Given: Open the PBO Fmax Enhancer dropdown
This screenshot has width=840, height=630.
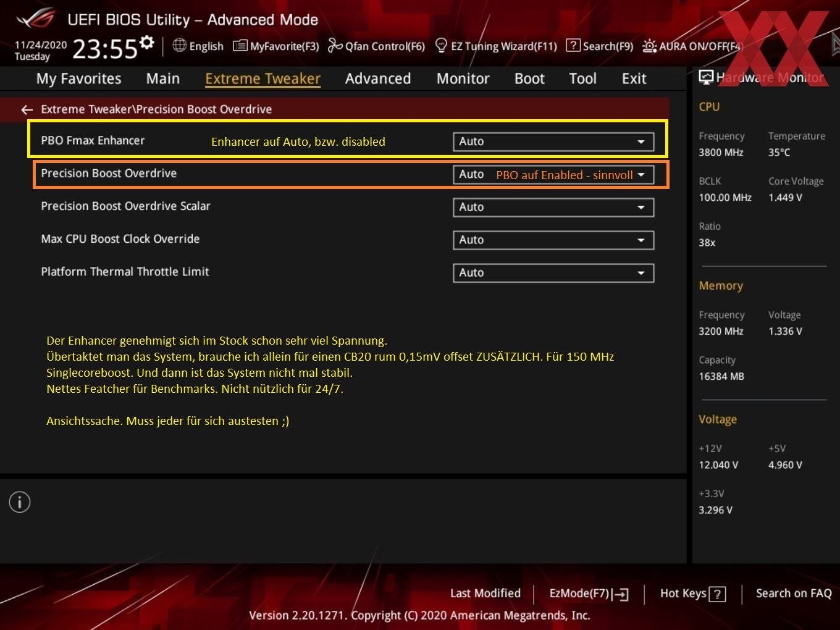Looking at the screenshot, I should (x=553, y=141).
